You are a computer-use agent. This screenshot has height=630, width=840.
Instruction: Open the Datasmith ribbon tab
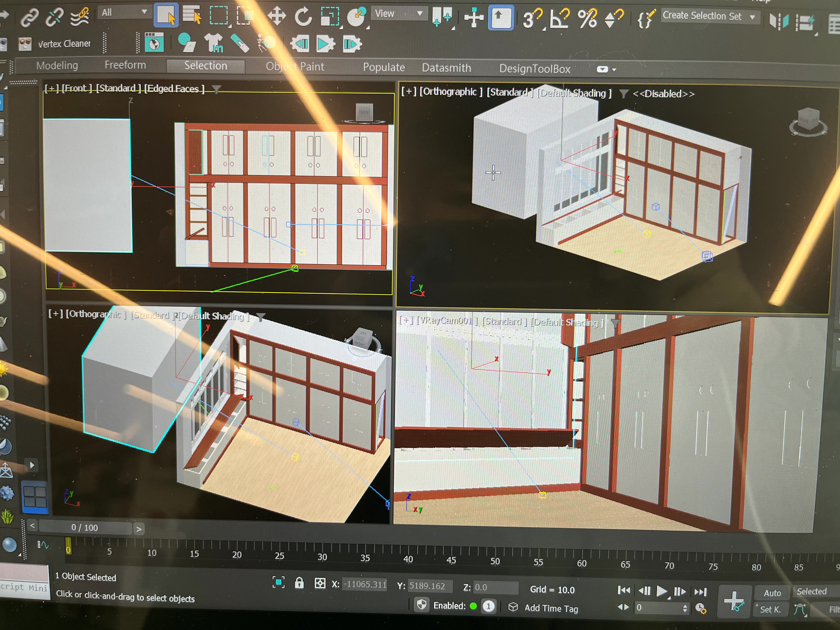446,68
